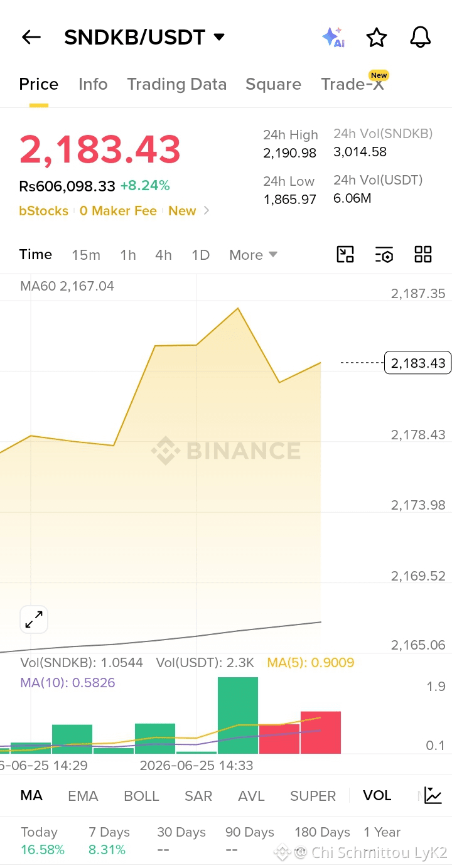
Task: Toggle the MA indicator
Action: point(31,796)
